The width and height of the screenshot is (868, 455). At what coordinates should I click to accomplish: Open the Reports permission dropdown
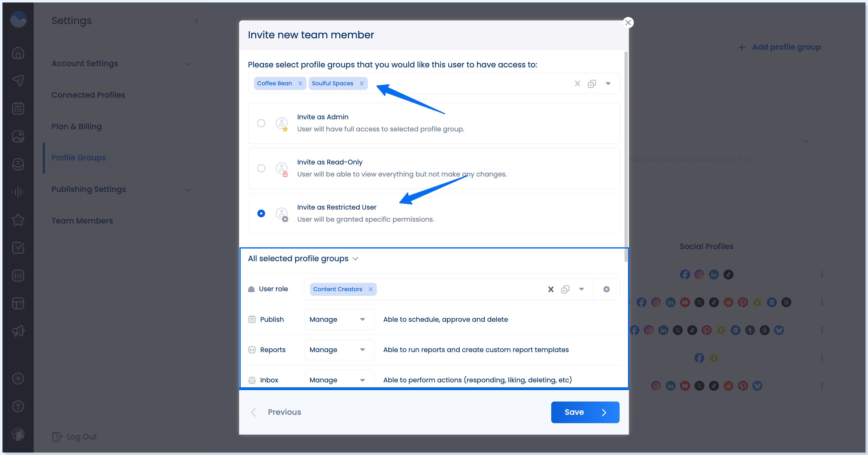click(x=339, y=350)
